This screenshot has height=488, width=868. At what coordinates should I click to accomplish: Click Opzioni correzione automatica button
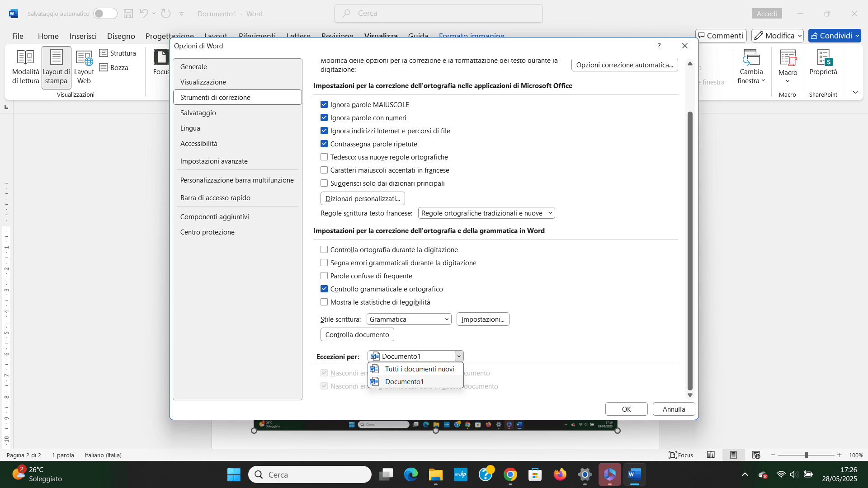click(624, 65)
